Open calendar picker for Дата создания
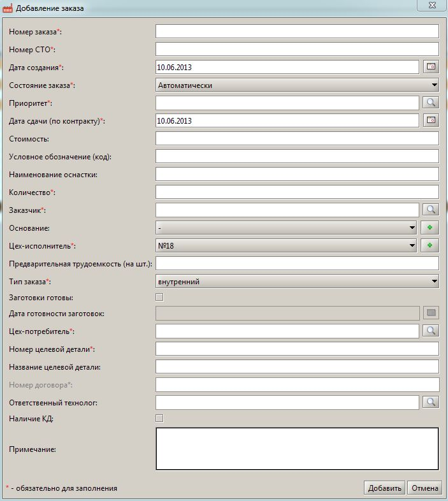The image size is (448, 501). (431, 67)
